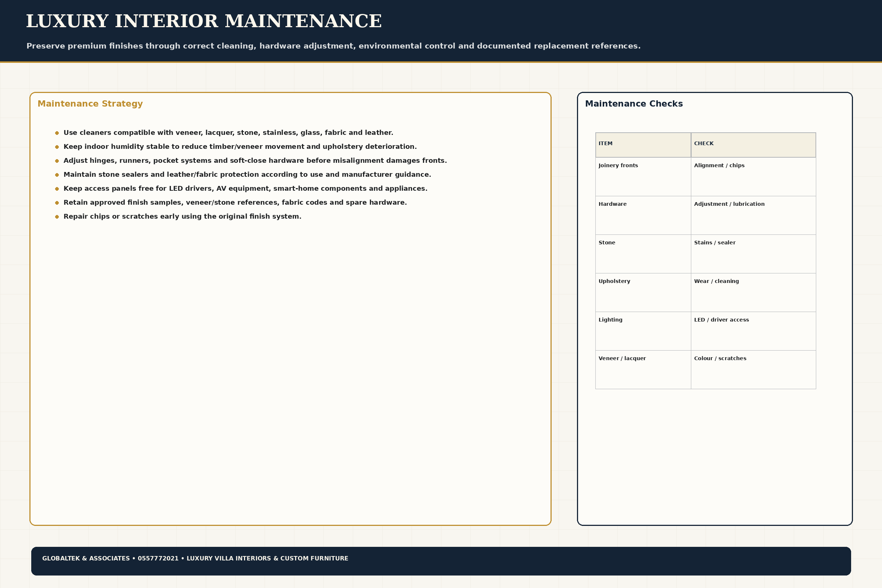Select the 'Hardware' table cell
Screen dimensions: 882x588
pos(643,215)
